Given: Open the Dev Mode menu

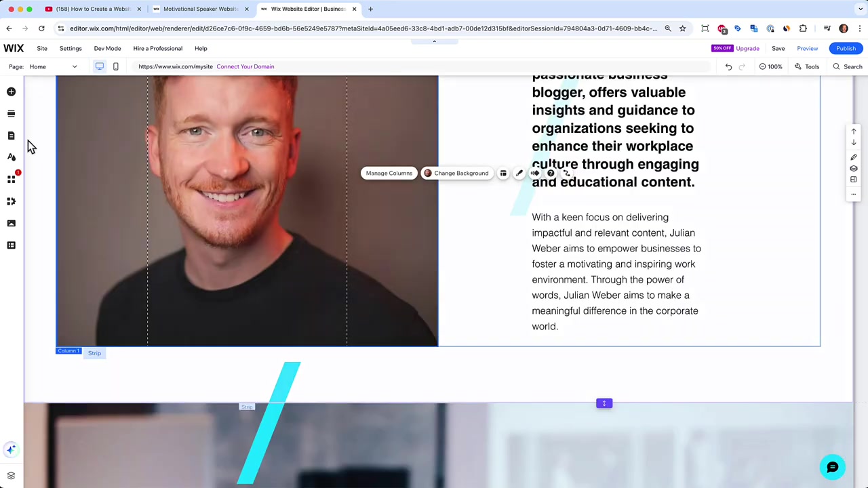Looking at the screenshot, I should [x=107, y=49].
